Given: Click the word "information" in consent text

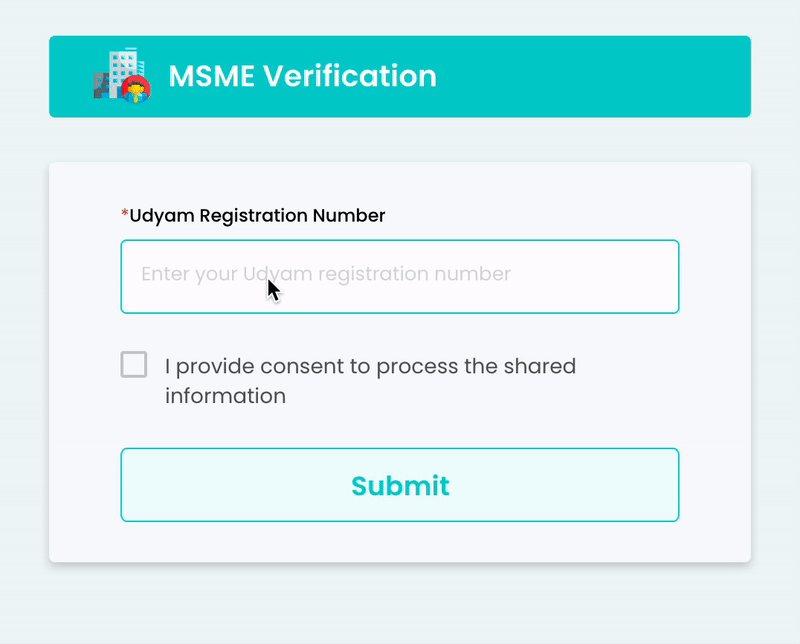Looking at the screenshot, I should coord(225,396).
